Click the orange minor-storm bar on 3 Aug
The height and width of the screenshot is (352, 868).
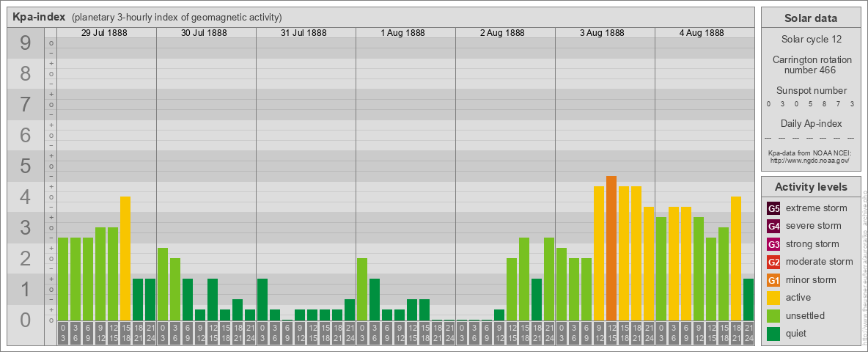click(x=611, y=248)
